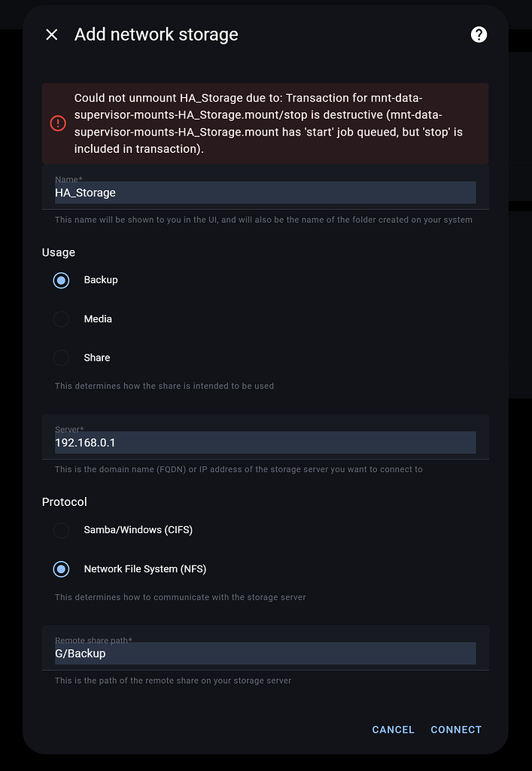Screen dimensions: 532x771
Task: Dismiss the dialog with CANCEL
Action: tap(393, 730)
